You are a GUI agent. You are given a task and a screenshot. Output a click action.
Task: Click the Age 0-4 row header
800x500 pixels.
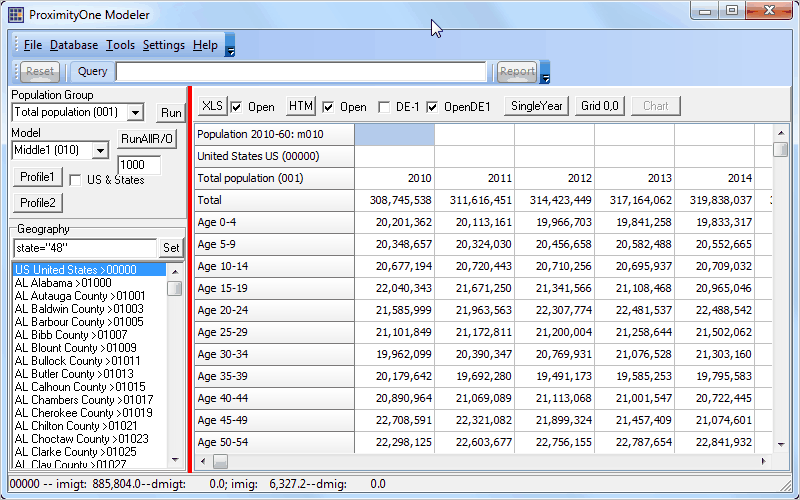[x=274, y=222]
